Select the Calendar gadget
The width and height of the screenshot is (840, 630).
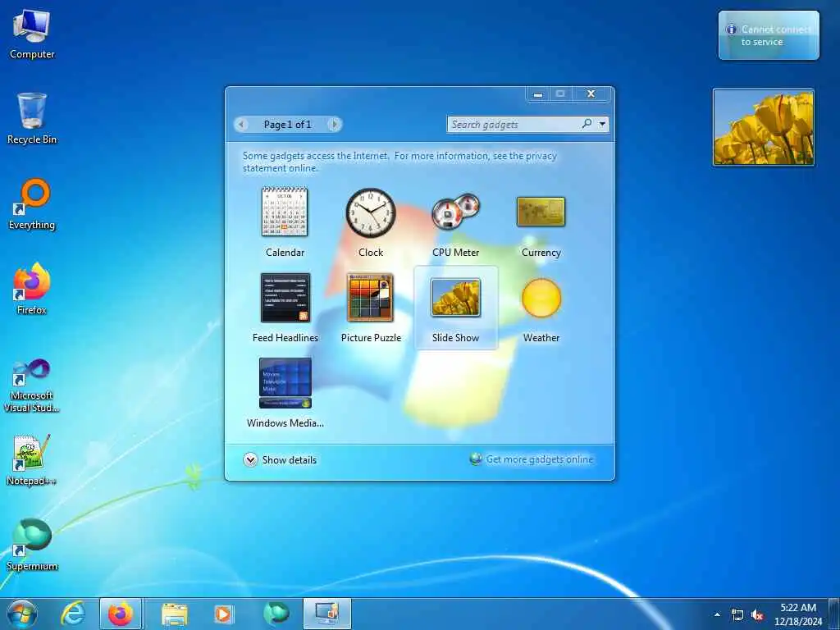click(285, 222)
